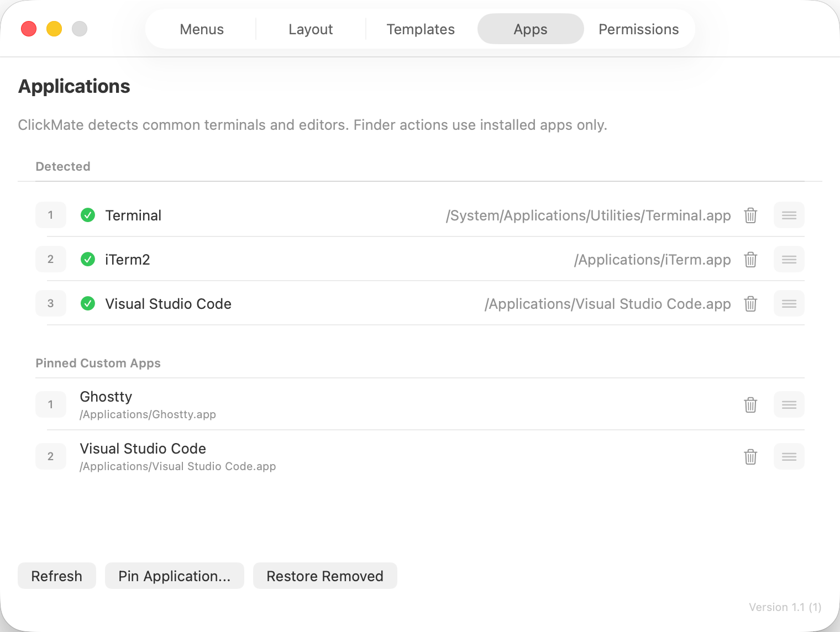Click number badge 3 in Detected list

51,303
